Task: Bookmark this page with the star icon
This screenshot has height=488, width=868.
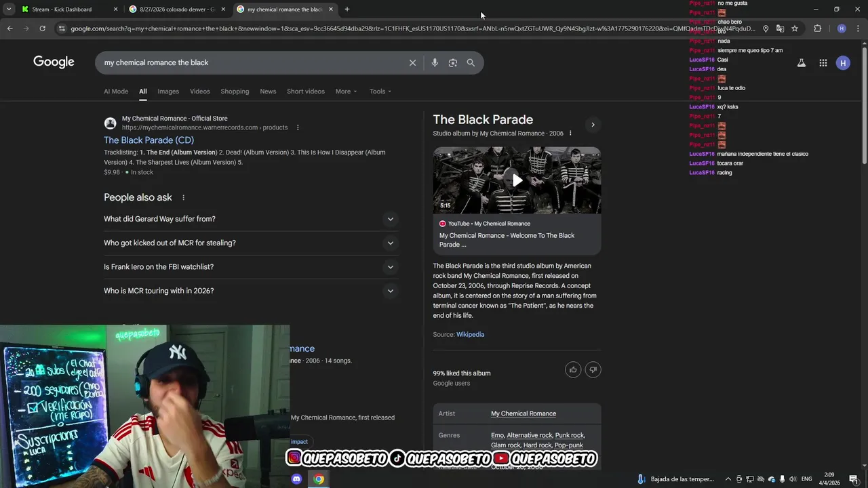Action: click(795, 28)
